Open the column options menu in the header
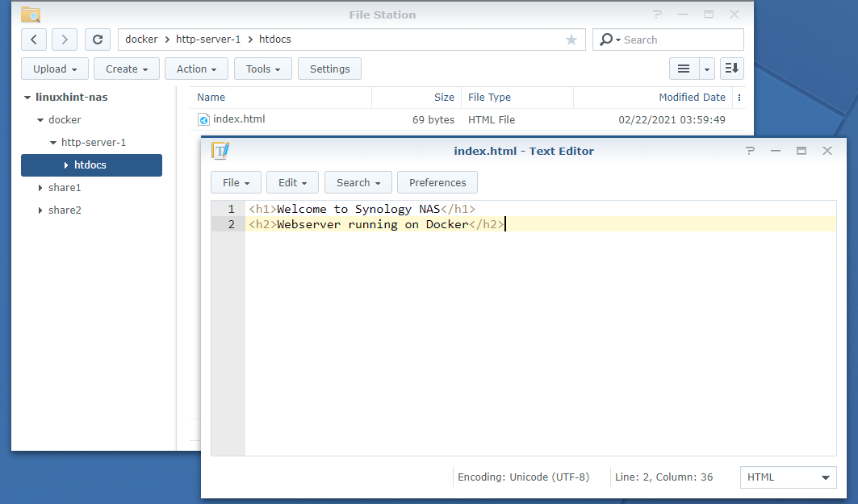The image size is (858, 504). pos(740,98)
